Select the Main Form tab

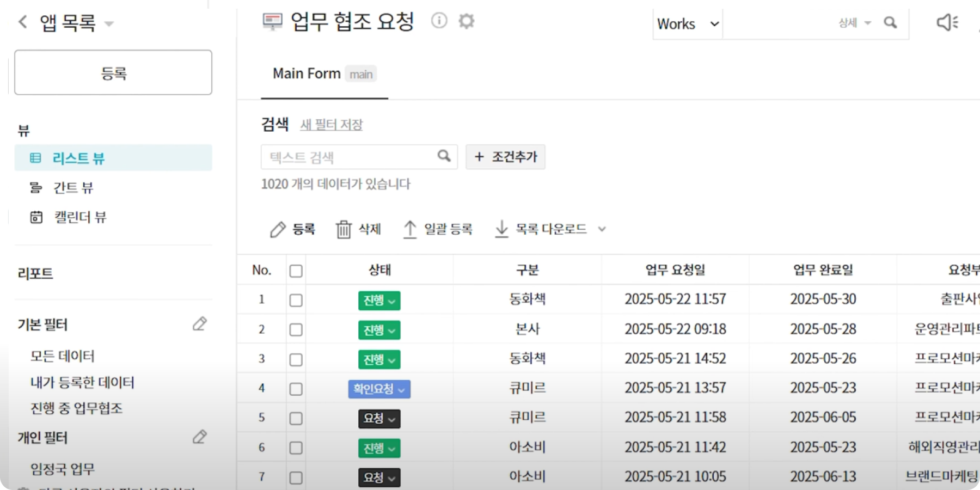pos(324,74)
